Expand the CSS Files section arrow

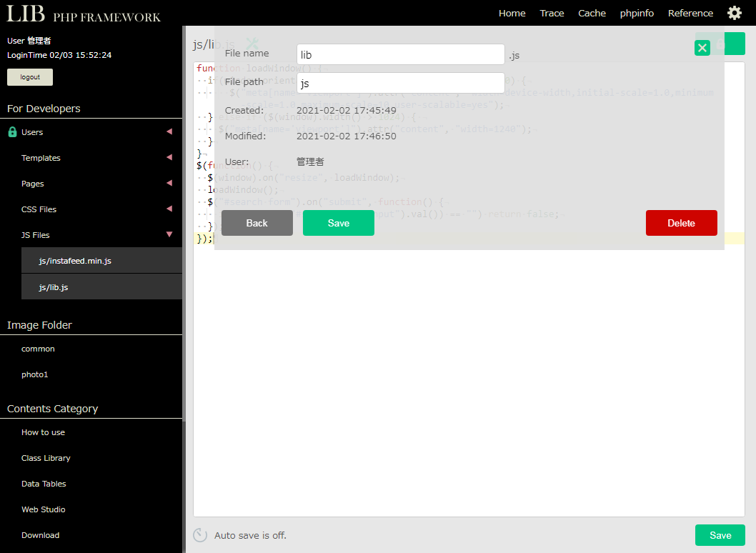pyautogui.click(x=169, y=209)
